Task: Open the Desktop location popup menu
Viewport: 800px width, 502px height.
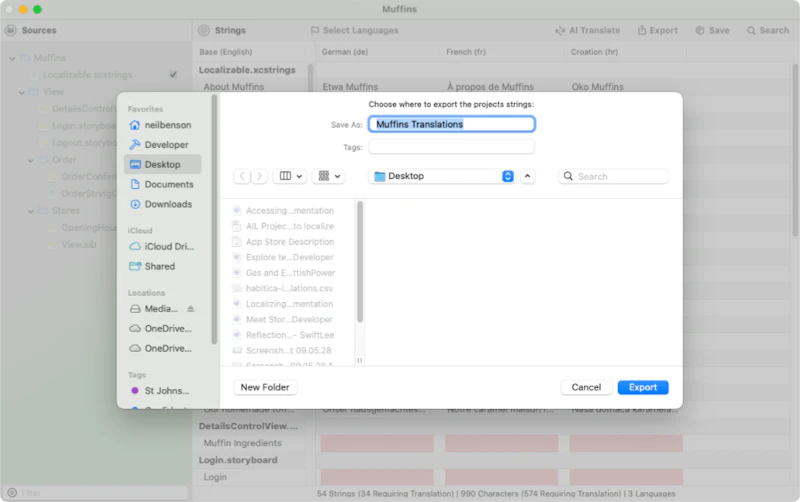Action: tap(442, 176)
